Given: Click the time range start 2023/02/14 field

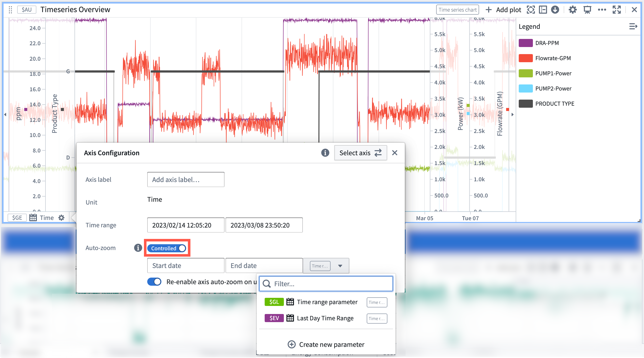Looking at the screenshot, I should pos(186,225).
